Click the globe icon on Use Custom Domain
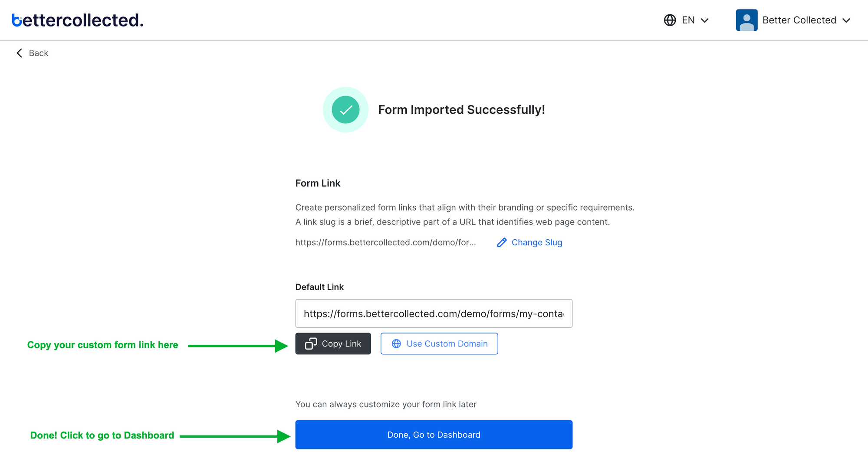 pos(396,343)
